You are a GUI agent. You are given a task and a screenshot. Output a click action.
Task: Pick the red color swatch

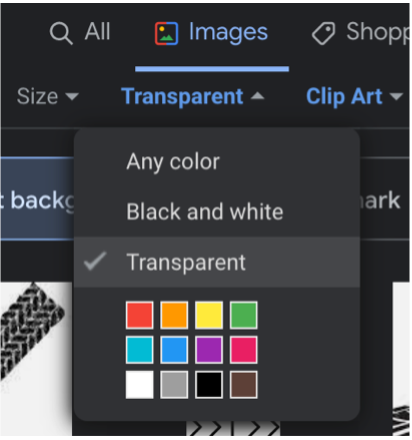click(x=140, y=315)
